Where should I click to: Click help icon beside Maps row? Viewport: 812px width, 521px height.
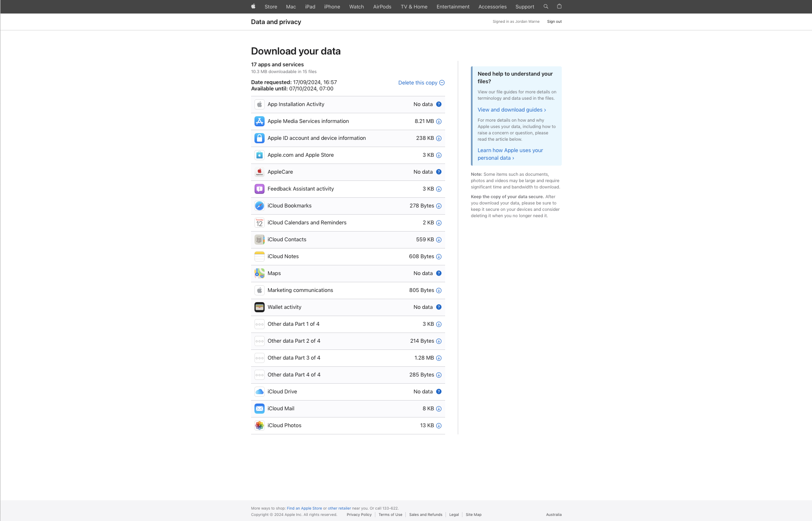coord(439,273)
